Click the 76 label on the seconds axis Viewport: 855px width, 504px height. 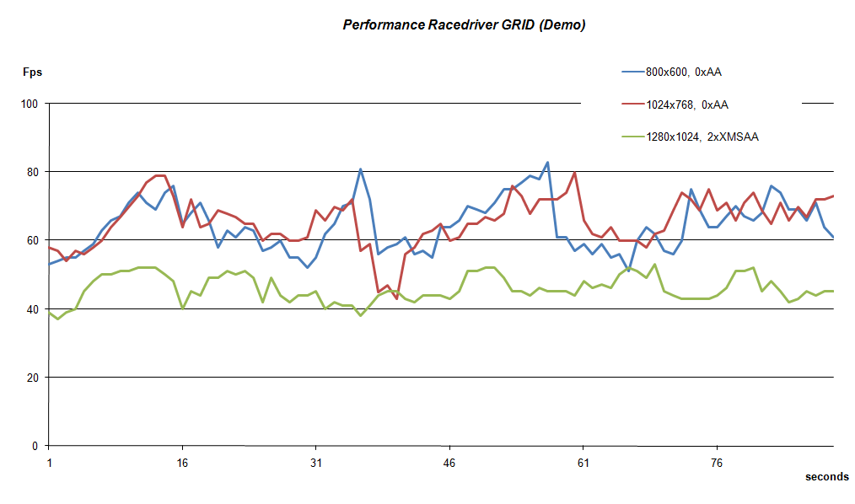(717, 464)
